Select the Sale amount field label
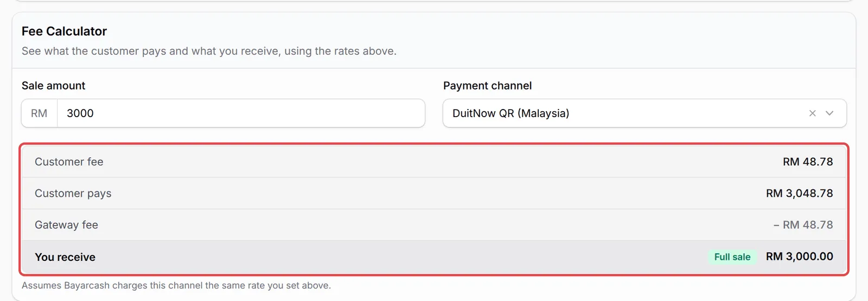The height and width of the screenshot is (301, 868). 53,86
